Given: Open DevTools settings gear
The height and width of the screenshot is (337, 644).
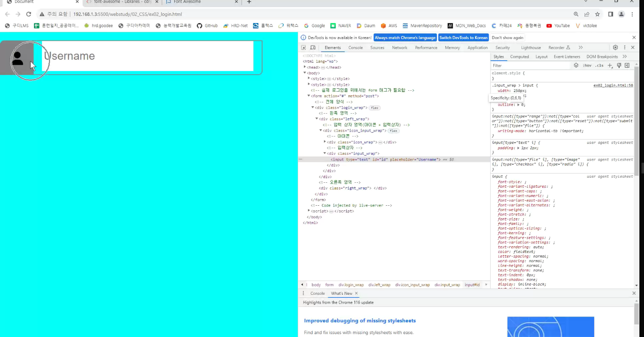Looking at the screenshot, I should 615,48.
